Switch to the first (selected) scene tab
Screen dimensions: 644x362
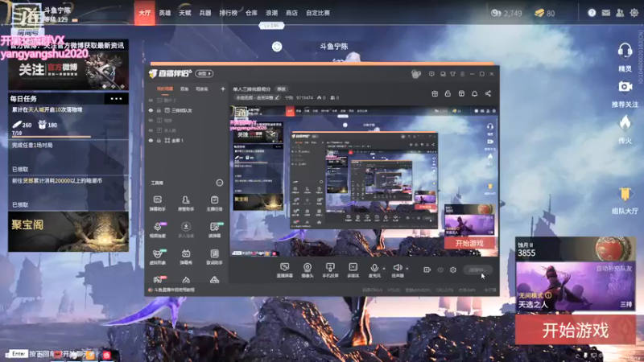[165, 88]
